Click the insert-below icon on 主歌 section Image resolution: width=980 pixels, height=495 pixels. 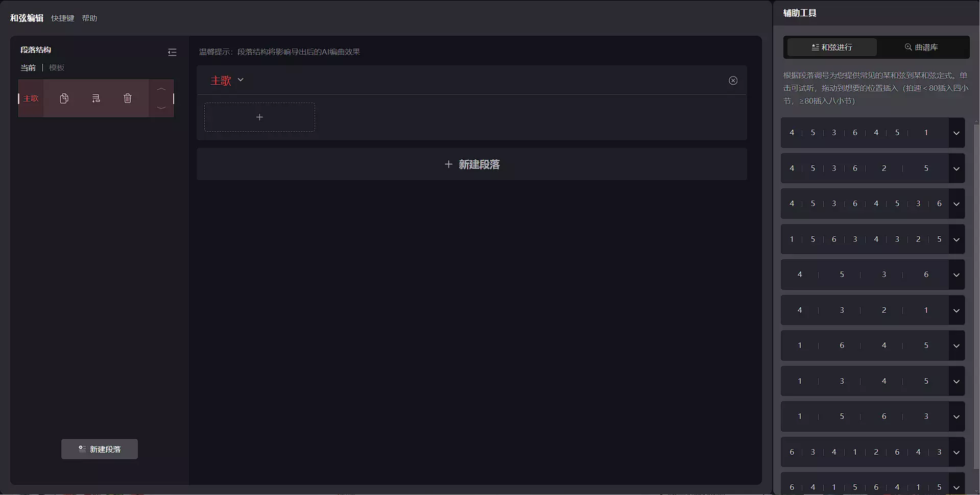tap(96, 98)
